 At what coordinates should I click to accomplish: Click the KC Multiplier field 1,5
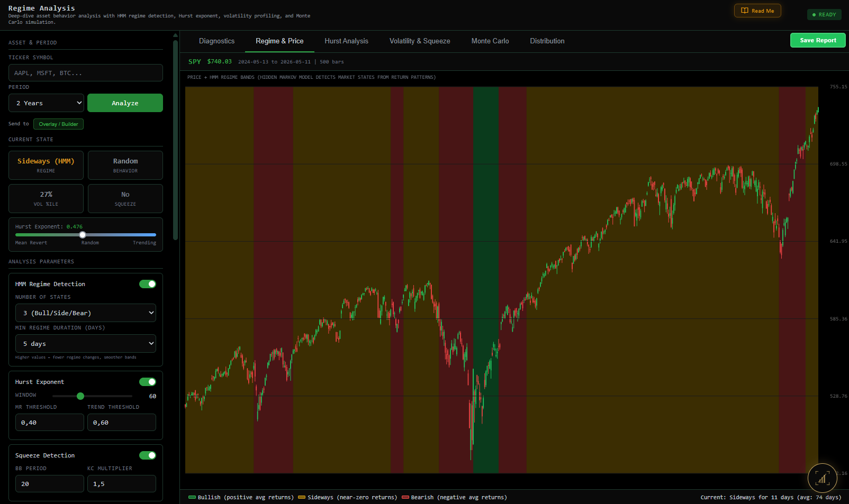(122, 484)
